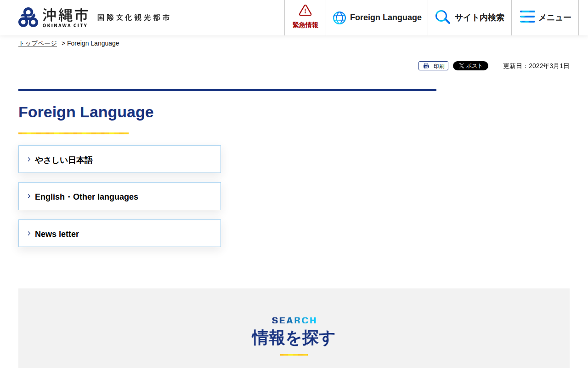
Task: Click the X logo on post button
Action: (461, 66)
